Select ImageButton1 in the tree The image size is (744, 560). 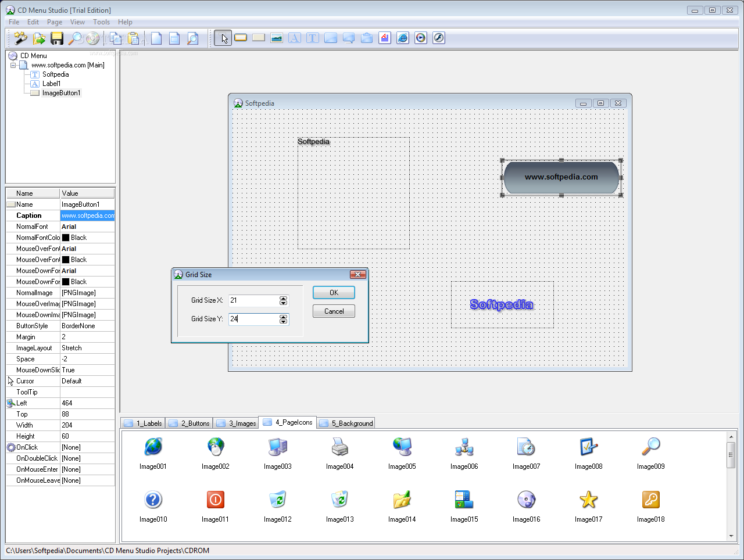tap(61, 93)
